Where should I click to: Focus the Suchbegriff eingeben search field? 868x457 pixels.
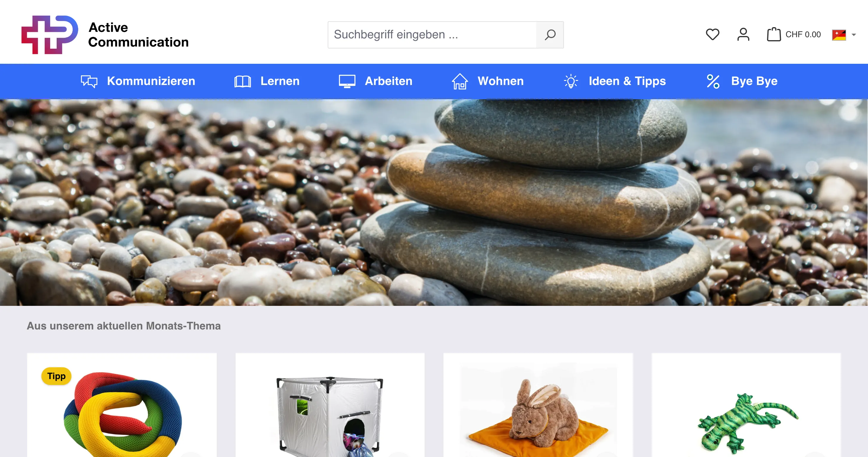pyautogui.click(x=432, y=35)
